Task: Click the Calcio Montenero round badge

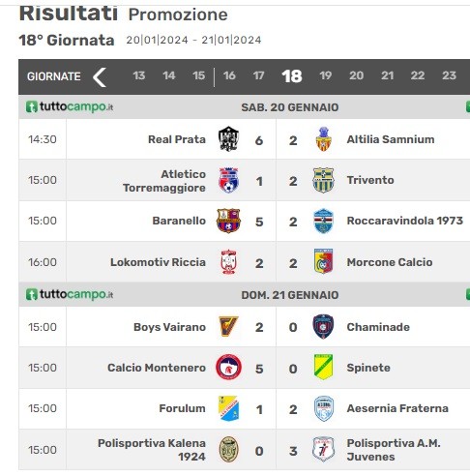Action: pyautogui.click(x=228, y=368)
